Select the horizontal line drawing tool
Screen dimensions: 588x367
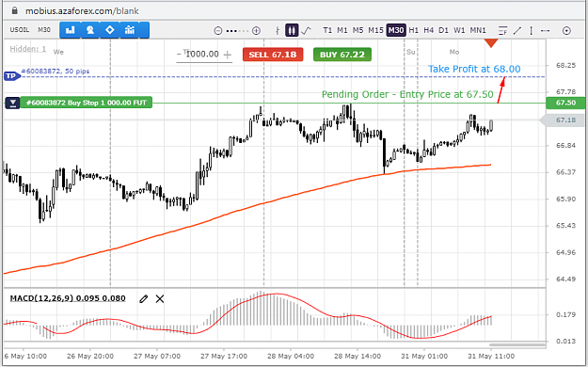pos(546,31)
